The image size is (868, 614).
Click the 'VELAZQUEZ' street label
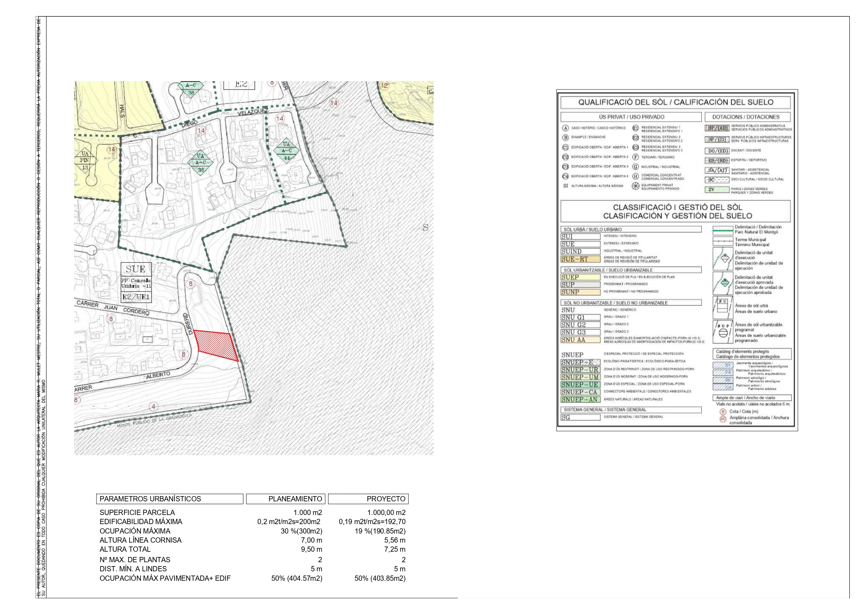point(252,112)
